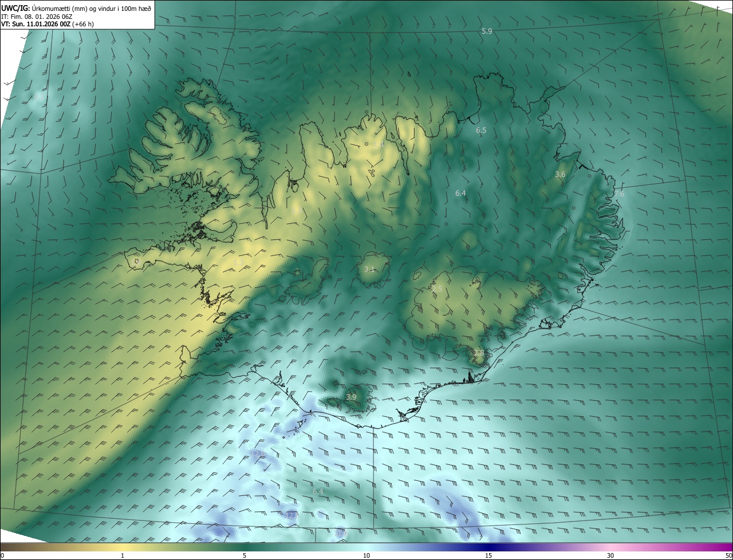The width and height of the screenshot is (733, 560).
Task: Click the 15 tick on the colour scale
Action: tap(488, 555)
